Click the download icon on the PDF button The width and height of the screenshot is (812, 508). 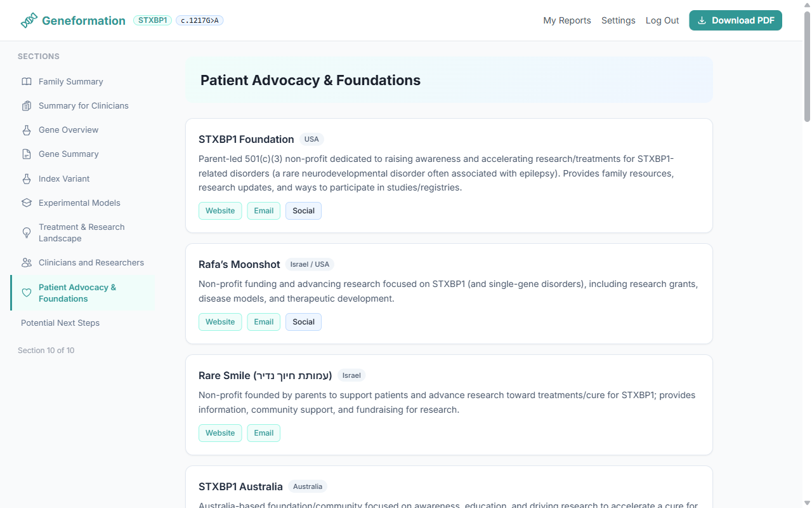tap(702, 20)
